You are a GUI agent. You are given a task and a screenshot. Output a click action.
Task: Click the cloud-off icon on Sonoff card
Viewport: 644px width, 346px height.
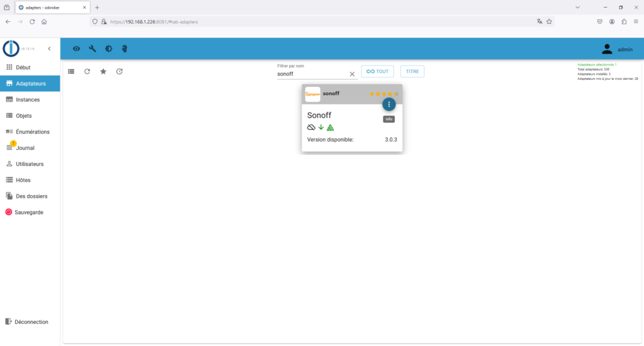[311, 127]
